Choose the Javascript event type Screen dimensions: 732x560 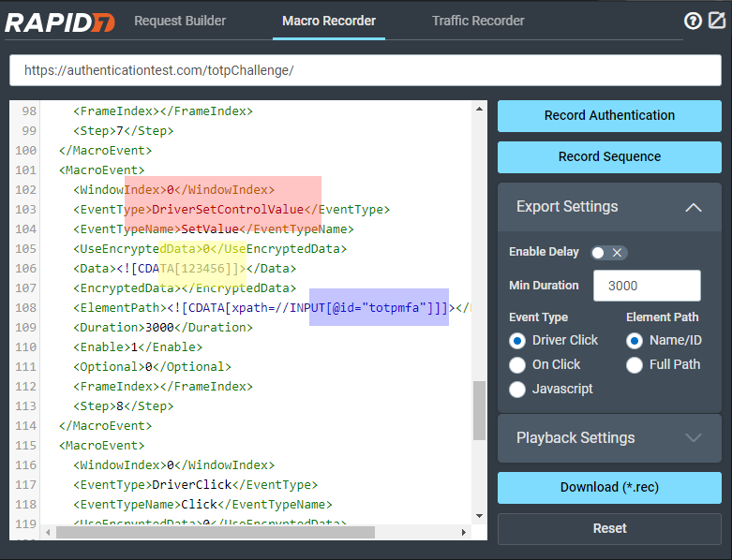(517, 390)
